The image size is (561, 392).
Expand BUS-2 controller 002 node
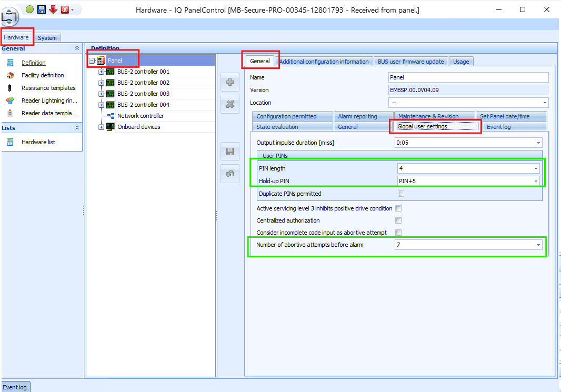click(101, 83)
